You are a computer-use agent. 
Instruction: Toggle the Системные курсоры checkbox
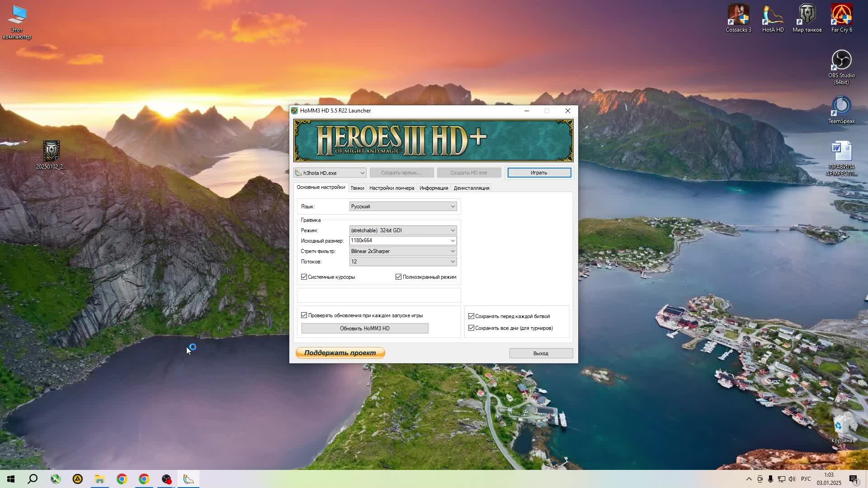point(304,277)
